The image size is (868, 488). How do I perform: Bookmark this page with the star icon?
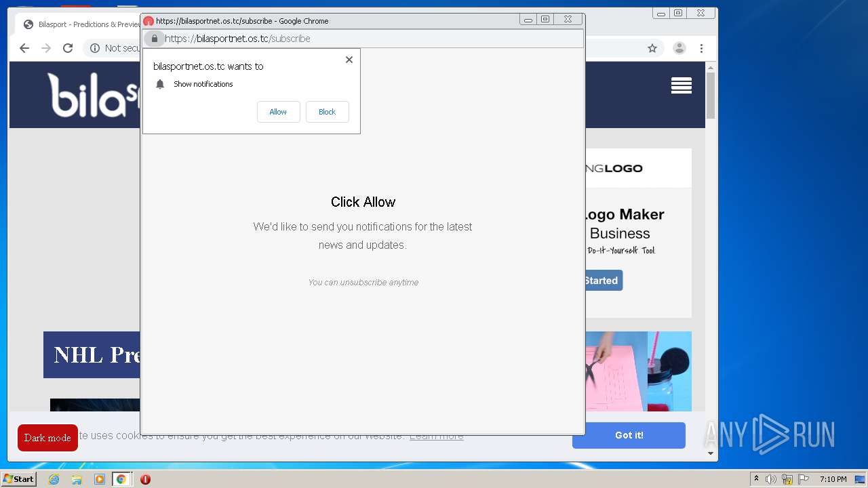tap(652, 48)
